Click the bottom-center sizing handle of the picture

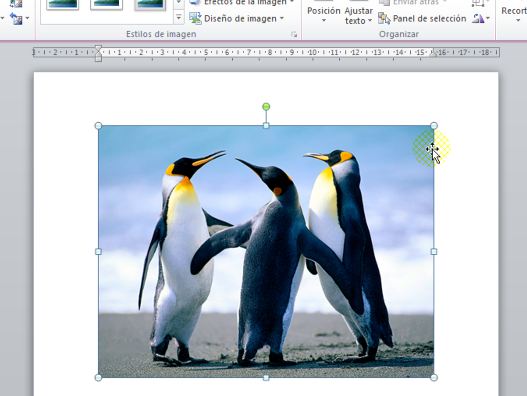point(266,378)
